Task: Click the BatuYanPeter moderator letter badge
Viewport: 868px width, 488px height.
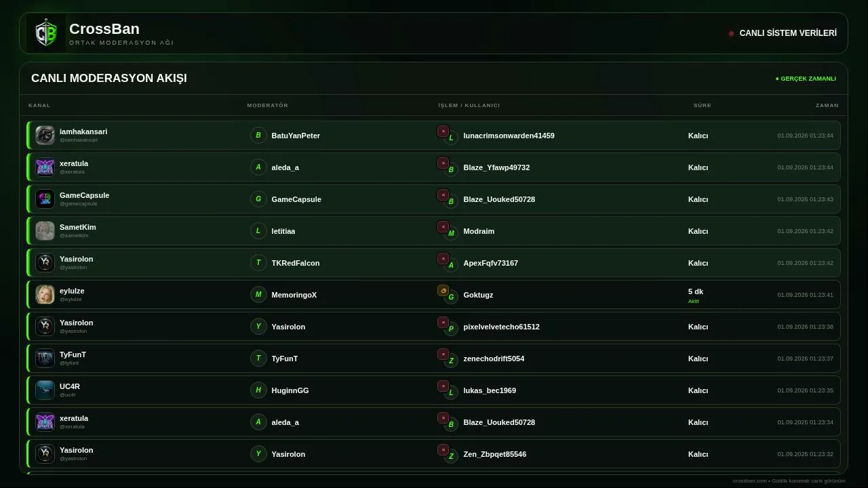Action: point(258,135)
